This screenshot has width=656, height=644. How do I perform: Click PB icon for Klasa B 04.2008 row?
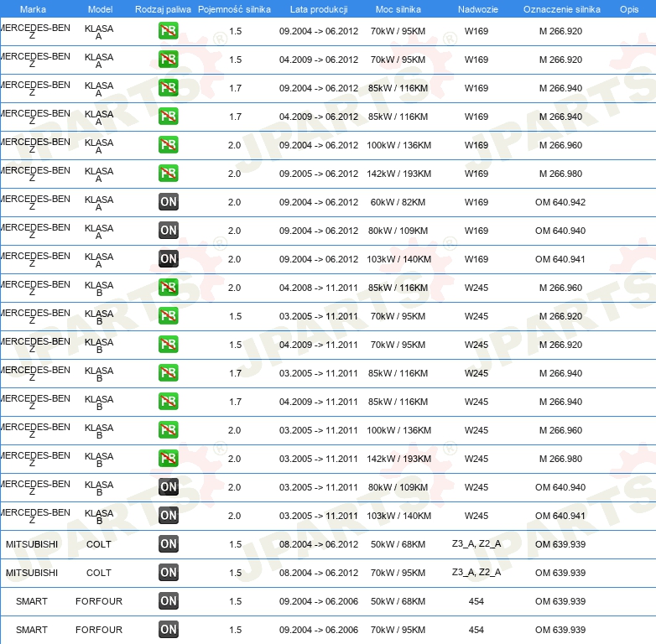169,288
